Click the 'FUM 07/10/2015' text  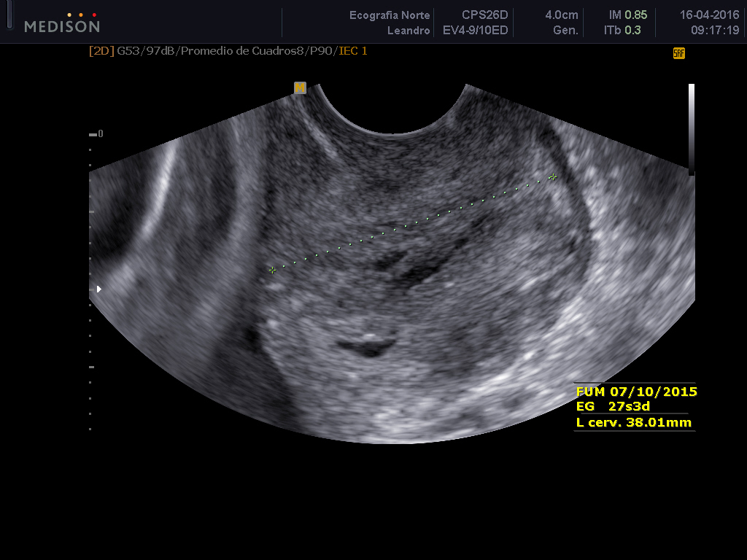pos(636,392)
